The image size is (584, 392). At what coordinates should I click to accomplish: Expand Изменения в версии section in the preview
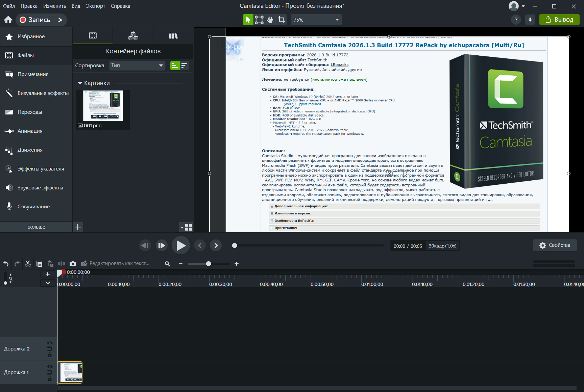point(272,213)
